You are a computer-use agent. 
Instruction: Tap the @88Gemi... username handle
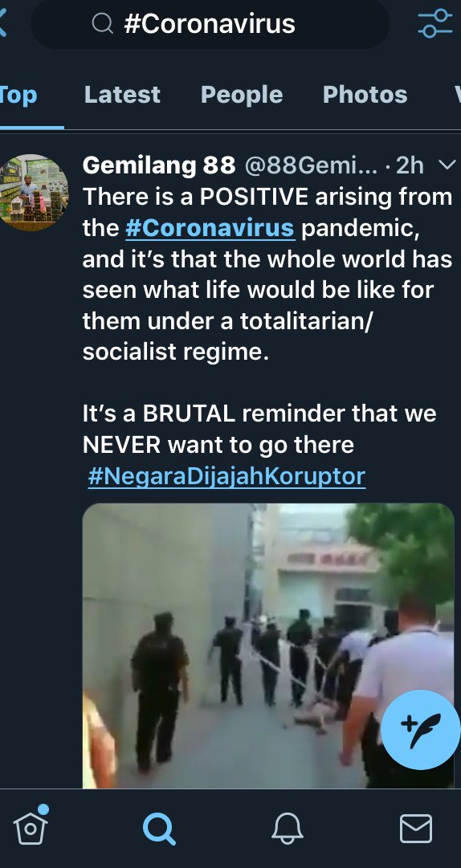[x=311, y=165]
